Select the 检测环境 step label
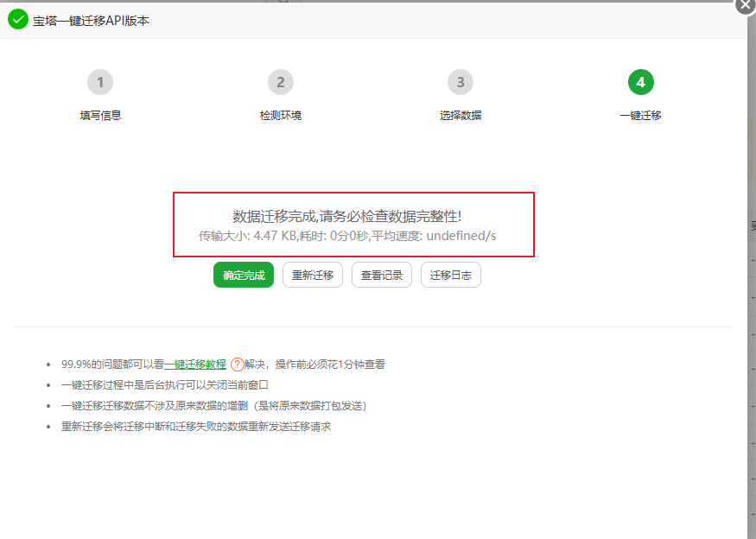 [281, 116]
